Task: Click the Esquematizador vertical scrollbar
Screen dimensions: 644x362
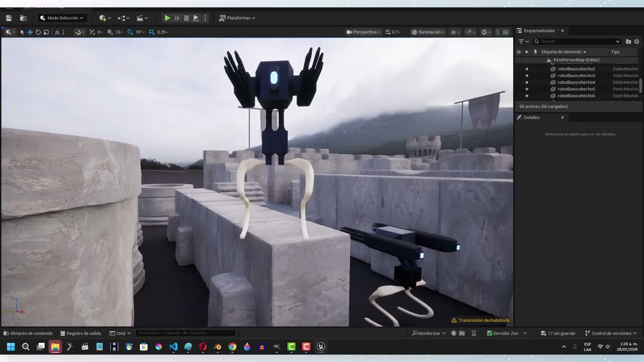Action: (x=641, y=85)
